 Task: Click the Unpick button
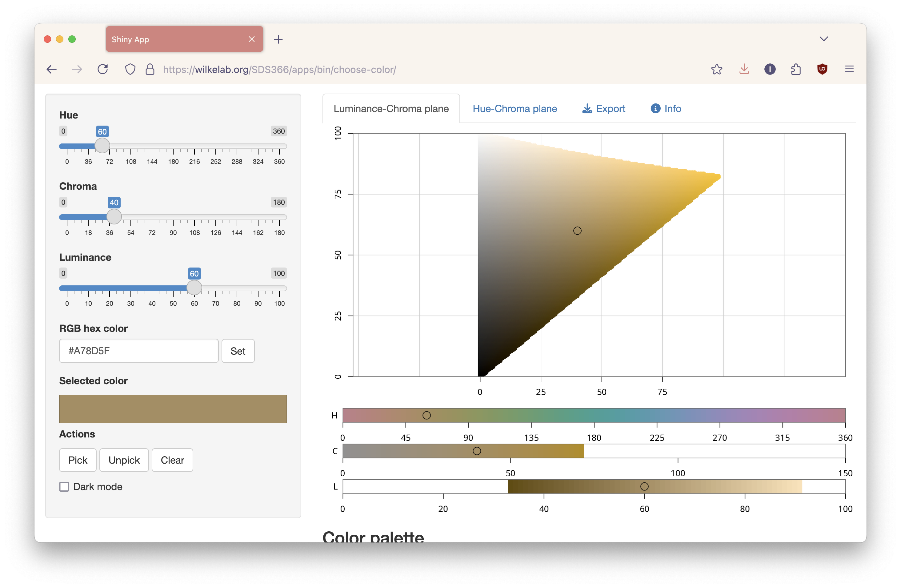[124, 460]
